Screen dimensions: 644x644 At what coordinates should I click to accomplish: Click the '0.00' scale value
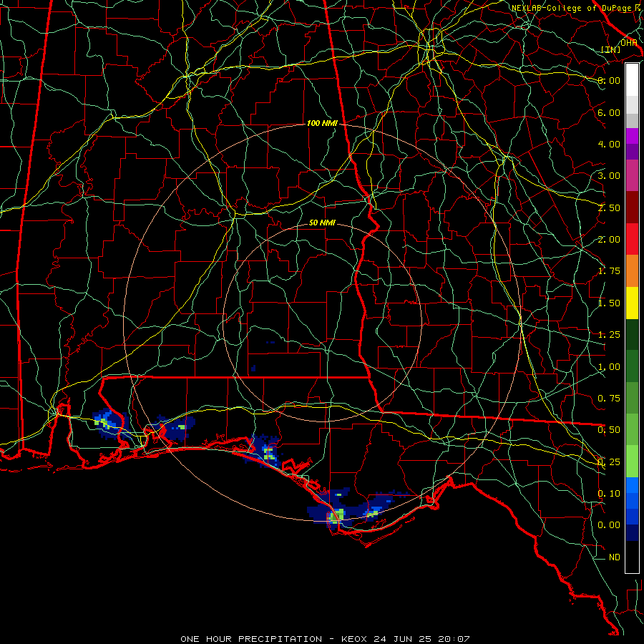[x=609, y=525]
